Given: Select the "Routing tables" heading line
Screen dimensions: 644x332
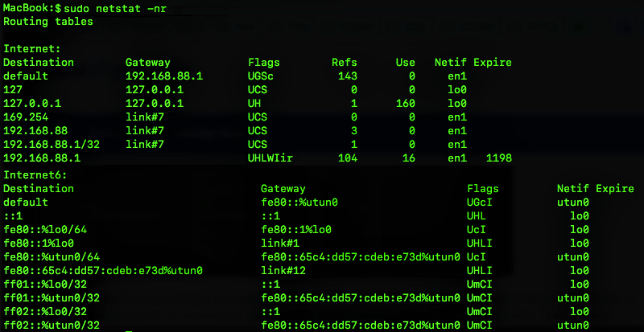Looking at the screenshot, I should point(47,21).
